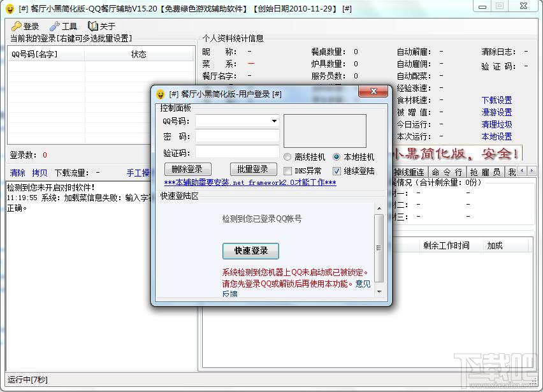Enable the DNS异常 checkbox

coord(287,171)
